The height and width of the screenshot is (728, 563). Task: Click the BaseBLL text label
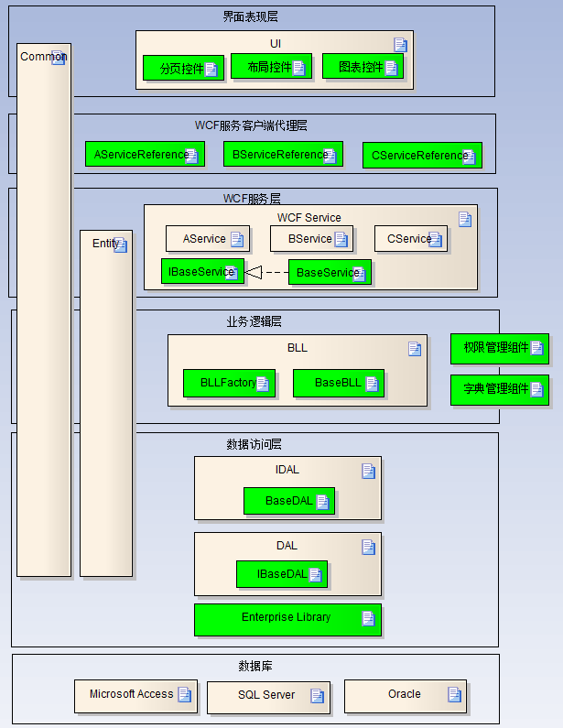[x=338, y=383]
